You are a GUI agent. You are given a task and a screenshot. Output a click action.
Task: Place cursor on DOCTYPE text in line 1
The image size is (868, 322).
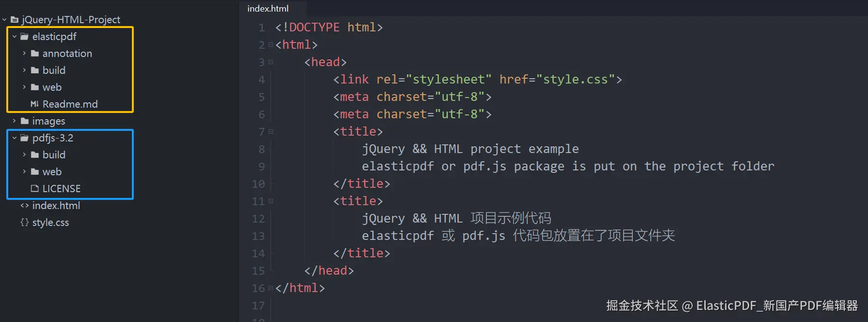314,28
